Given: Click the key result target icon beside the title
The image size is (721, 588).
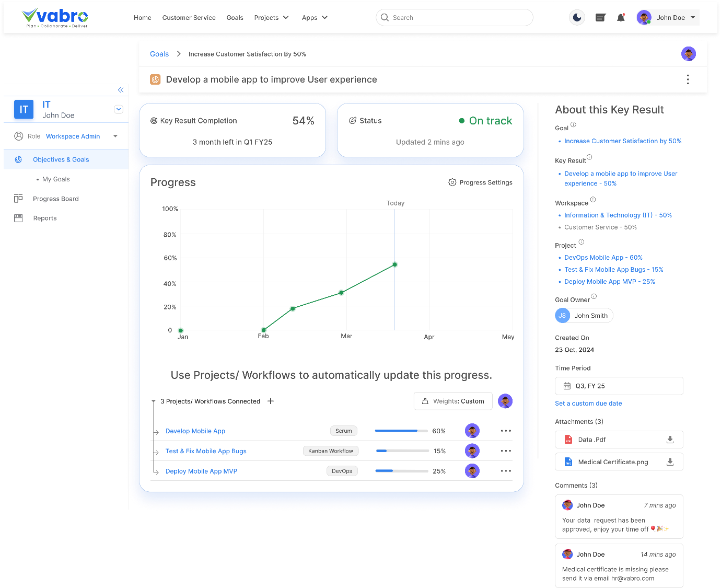Looking at the screenshot, I should click(155, 79).
